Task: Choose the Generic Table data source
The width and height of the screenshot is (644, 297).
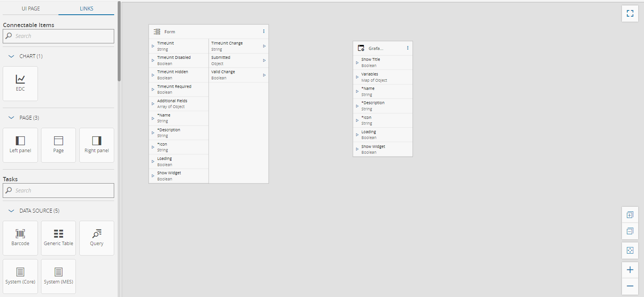Action: click(58, 238)
